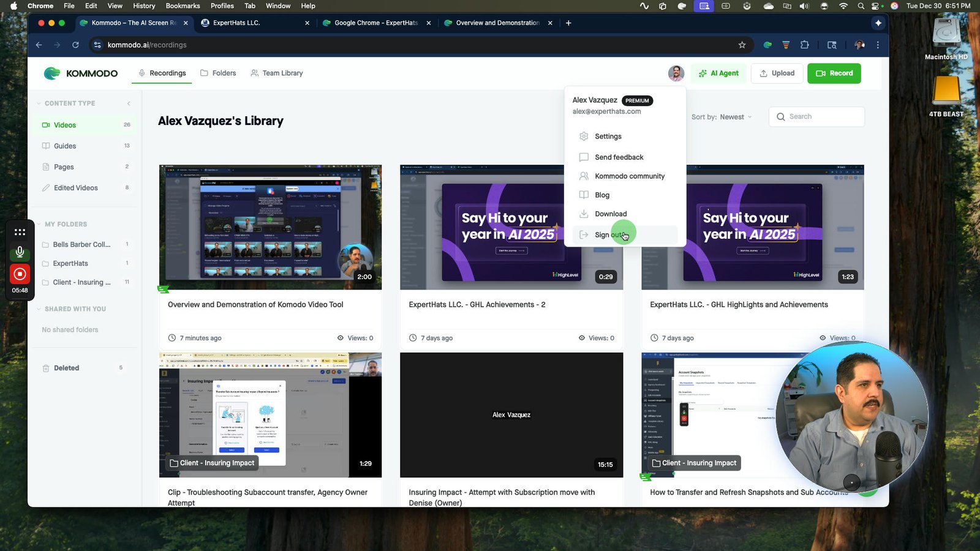Click the library Search field
980x551 pixels.
816,117
